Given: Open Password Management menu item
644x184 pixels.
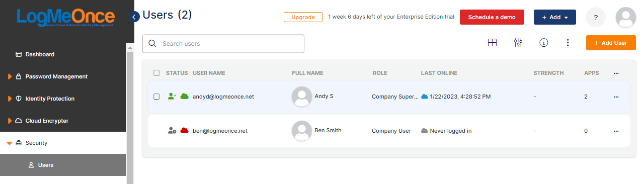Looking at the screenshot, I should tap(56, 76).
